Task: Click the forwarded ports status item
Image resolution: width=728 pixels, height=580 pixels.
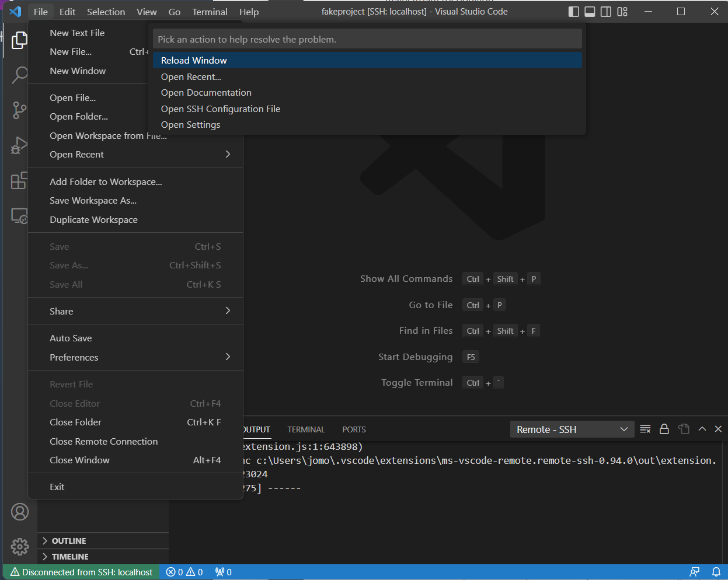Action: 224,572
